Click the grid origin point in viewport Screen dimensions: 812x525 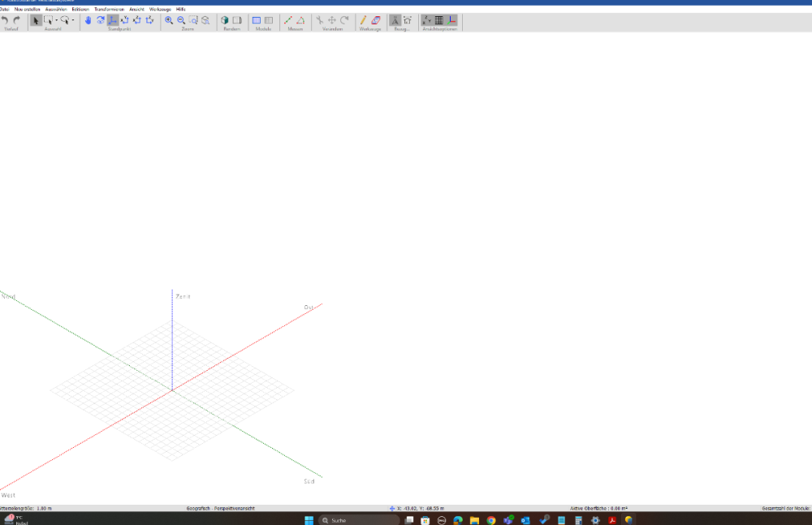click(172, 390)
